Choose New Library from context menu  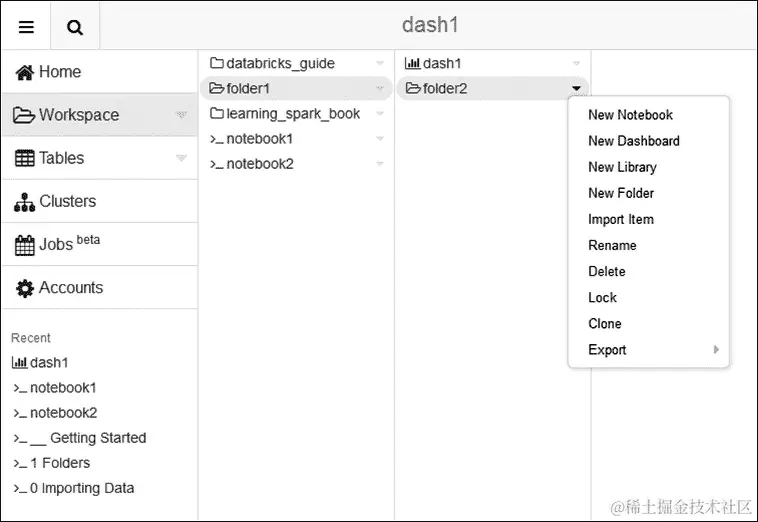tap(622, 167)
